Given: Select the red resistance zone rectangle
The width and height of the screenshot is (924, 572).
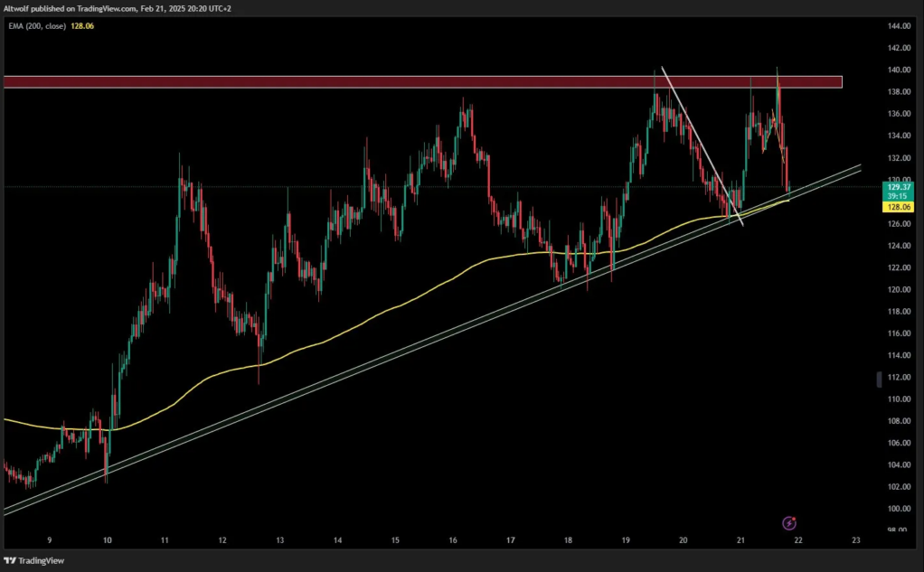Looking at the screenshot, I should pos(422,82).
